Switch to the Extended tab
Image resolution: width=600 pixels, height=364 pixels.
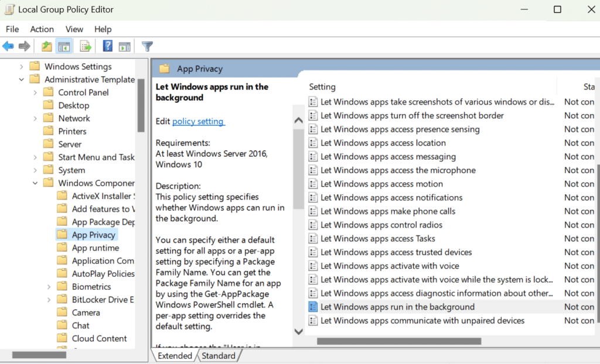pos(175,356)
